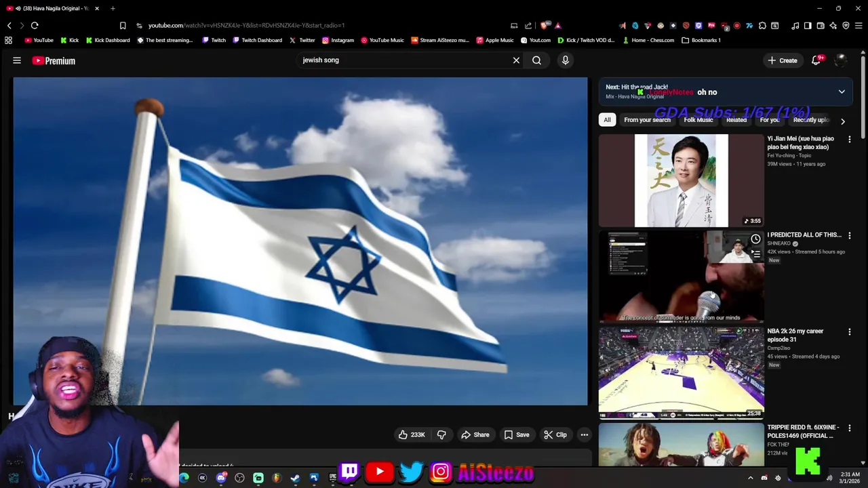868x488 pixels.
Task: Open Brave Shields lion icon
Action: pos(545,26)
